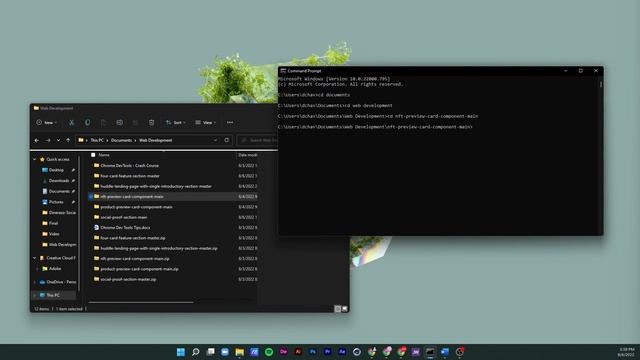Launch Adobe Photoshop from the taskbar
640x360 pixels.
[313, 352]
